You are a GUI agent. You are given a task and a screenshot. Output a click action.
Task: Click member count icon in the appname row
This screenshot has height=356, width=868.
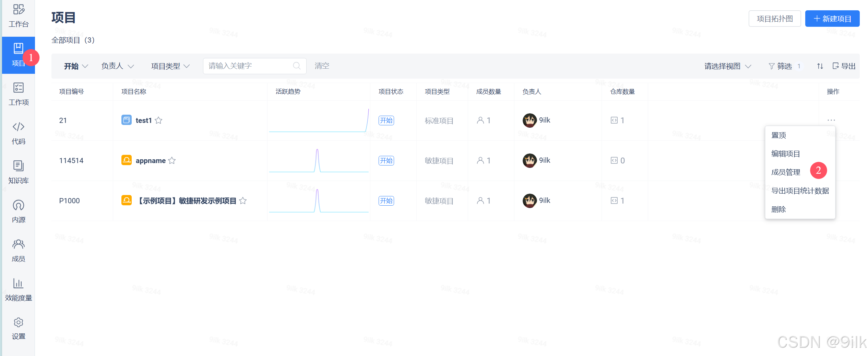click(480, 160)
